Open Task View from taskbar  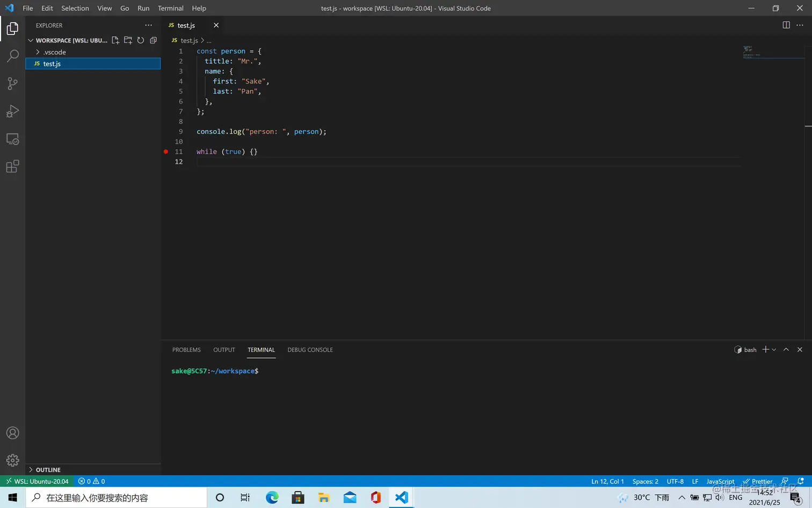point(245,498)
